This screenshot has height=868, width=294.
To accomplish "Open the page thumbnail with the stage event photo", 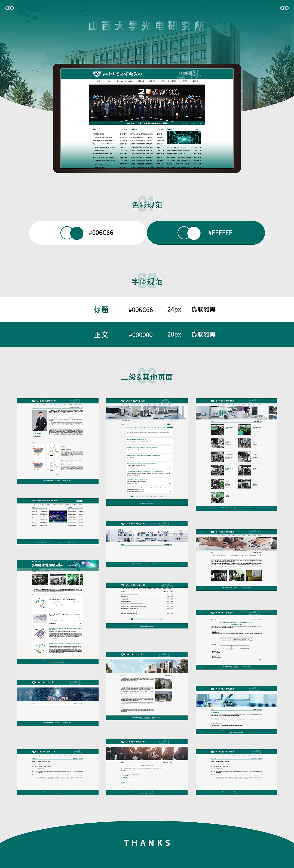I will coord(58,521).
